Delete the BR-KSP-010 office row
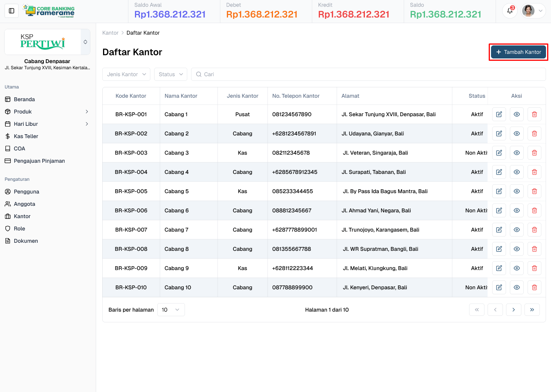The width and height of the screenshot is (551, 392). click(x=534, y=287)
